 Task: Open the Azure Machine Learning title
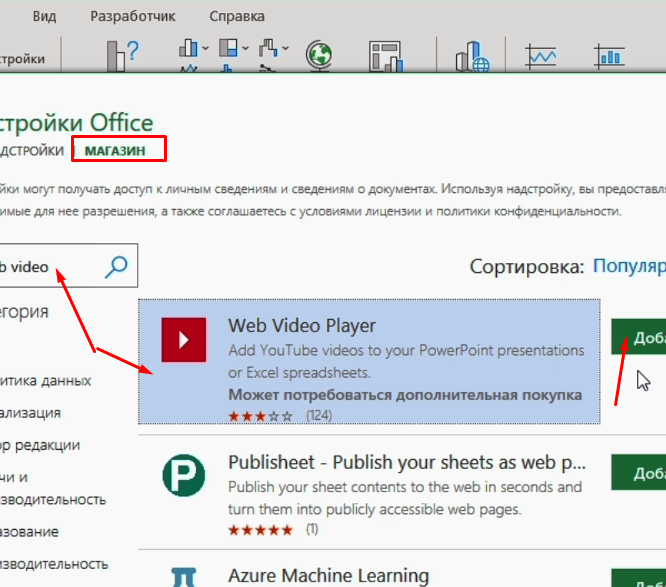point(328,576)
